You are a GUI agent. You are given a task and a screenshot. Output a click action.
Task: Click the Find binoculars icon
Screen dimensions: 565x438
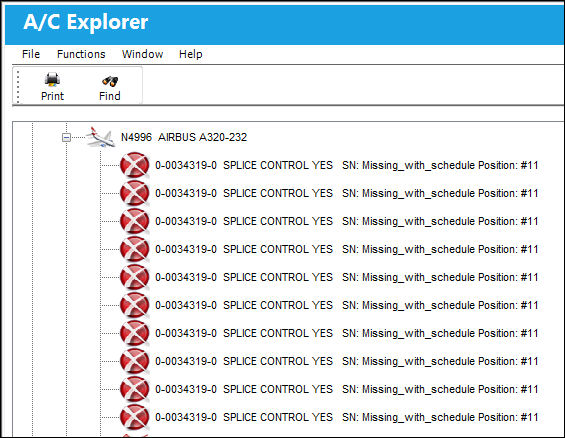[110, 81]
